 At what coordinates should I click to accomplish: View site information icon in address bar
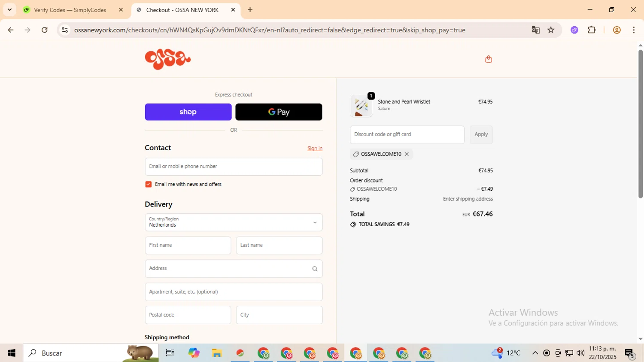(65, 30)
